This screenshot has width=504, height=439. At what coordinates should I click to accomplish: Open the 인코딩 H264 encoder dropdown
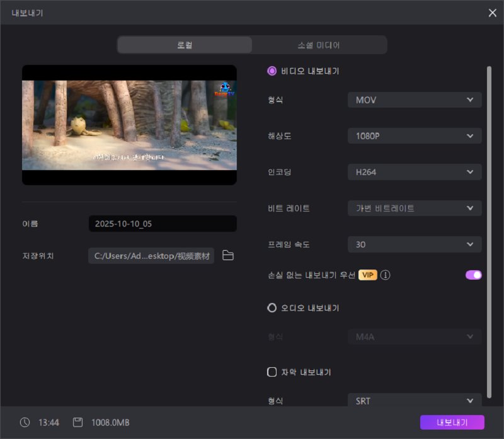coord(415,172)
